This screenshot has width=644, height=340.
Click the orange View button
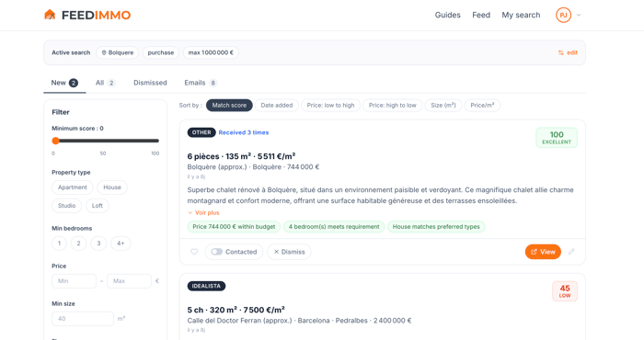pyautogui.click(x=543, y=252)
